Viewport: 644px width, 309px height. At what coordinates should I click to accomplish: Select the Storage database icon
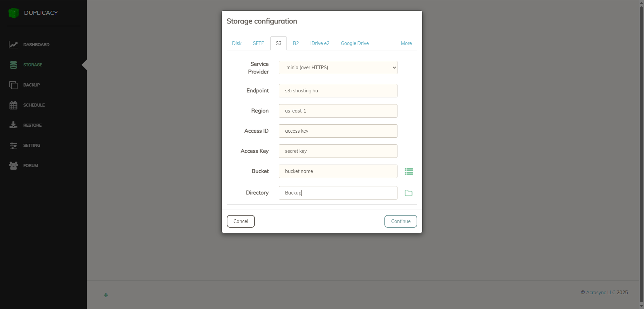pyautogui.click(x=13, y=65)
